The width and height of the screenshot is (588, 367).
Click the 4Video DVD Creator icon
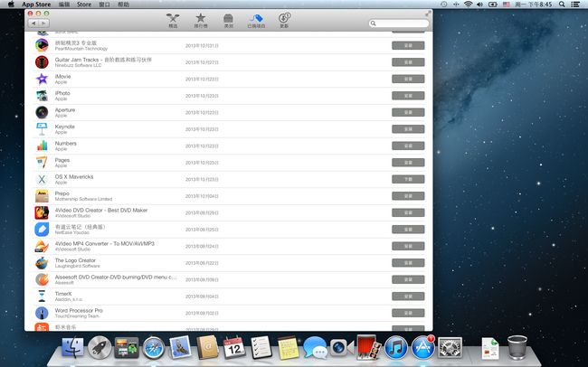coord(42,212)
